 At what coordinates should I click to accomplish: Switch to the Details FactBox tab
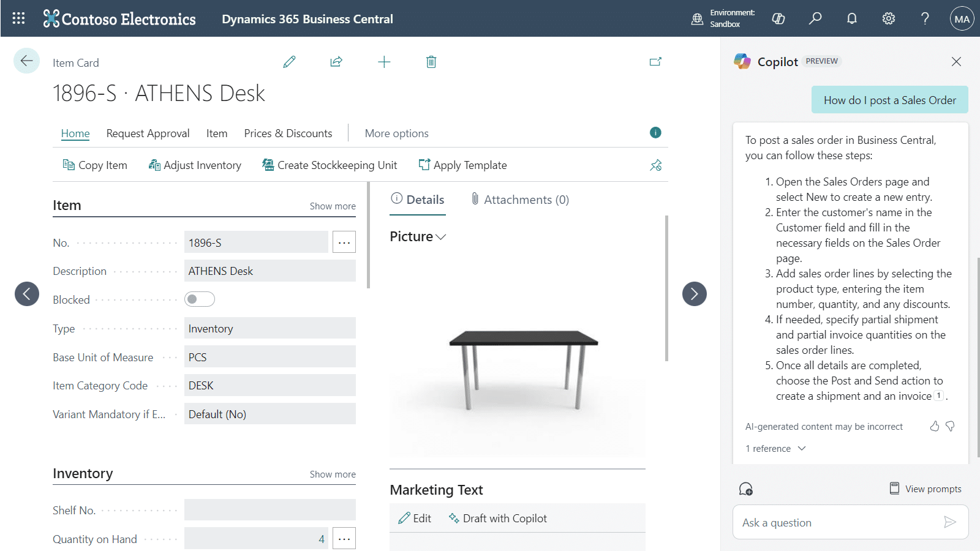tap(418, 200)
